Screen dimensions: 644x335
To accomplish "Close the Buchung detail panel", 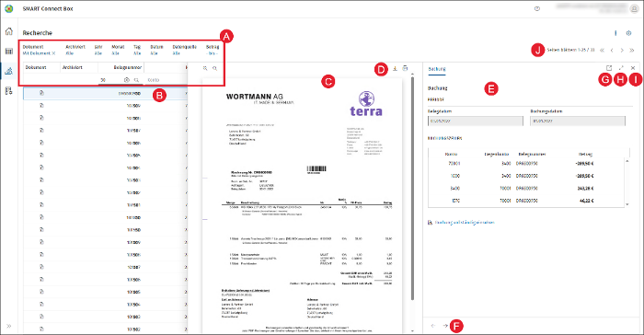I will point(633,68).
